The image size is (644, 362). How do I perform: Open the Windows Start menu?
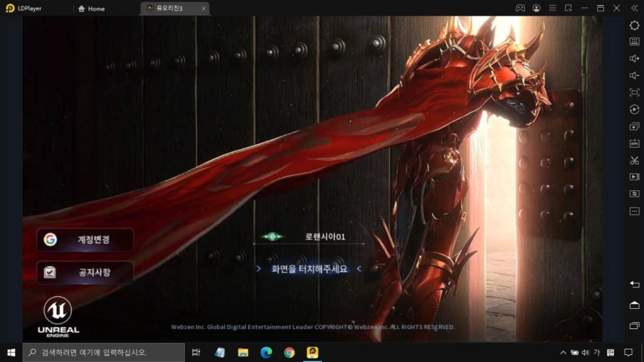click(x=11, y=353)
